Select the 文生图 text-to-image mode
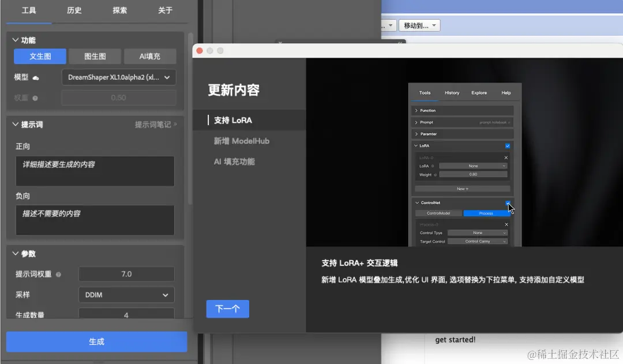 (39, 56)
